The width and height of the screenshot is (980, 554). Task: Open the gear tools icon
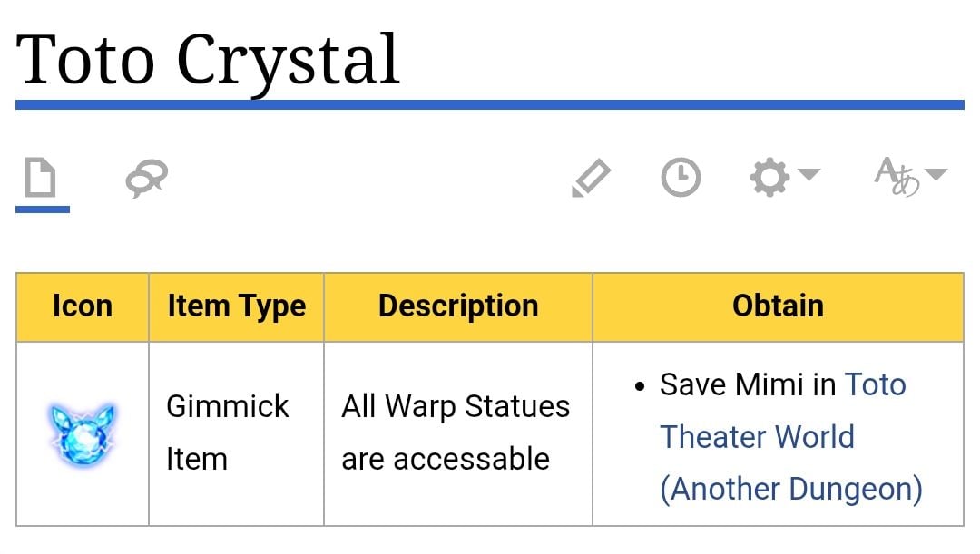click(770, 178)
